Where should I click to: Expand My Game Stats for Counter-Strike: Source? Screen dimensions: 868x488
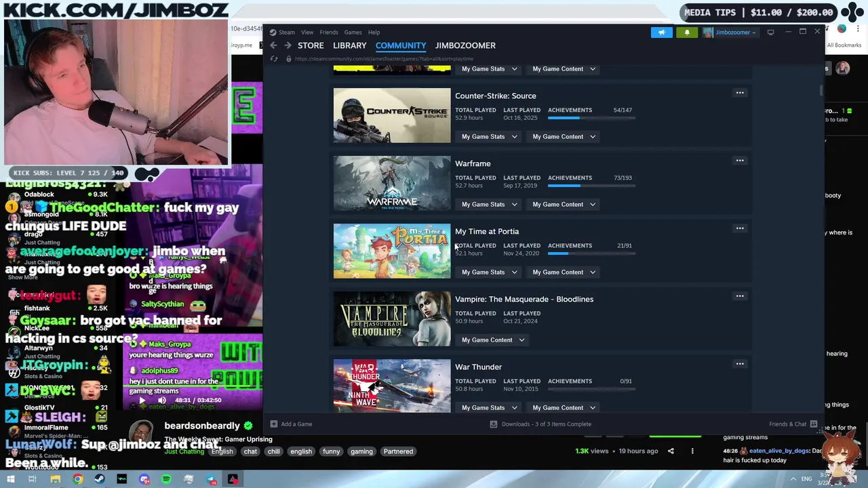489,136
